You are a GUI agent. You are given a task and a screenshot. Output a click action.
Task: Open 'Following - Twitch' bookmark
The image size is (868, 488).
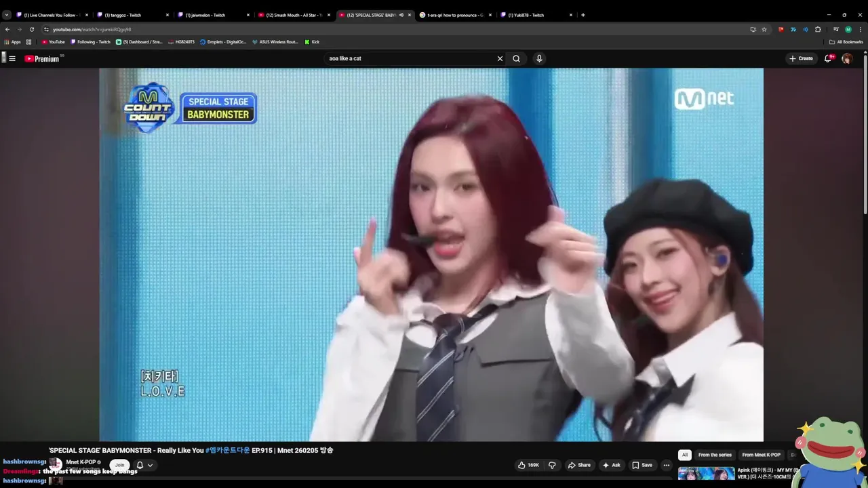click(90, 42)
